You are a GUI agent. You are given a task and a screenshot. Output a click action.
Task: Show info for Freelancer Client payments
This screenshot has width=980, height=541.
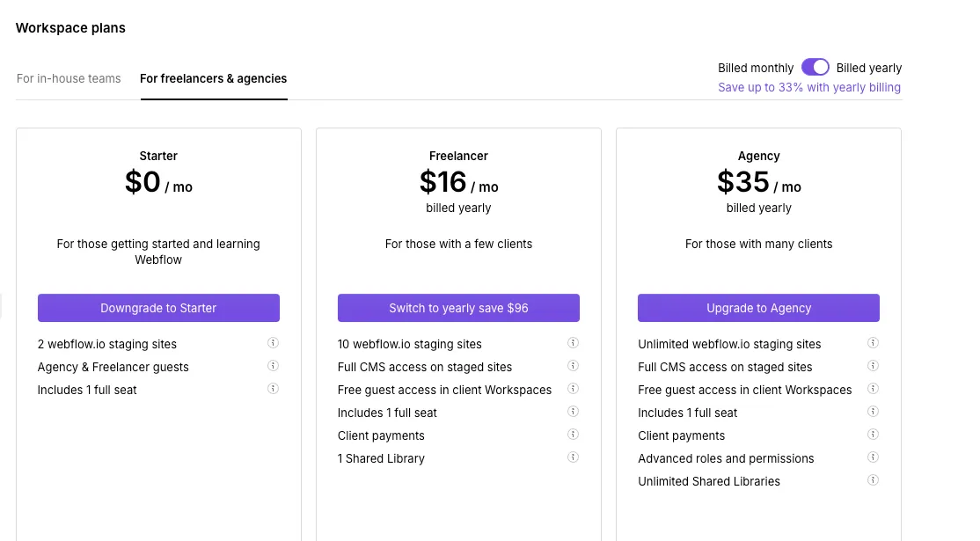point(573,435)
